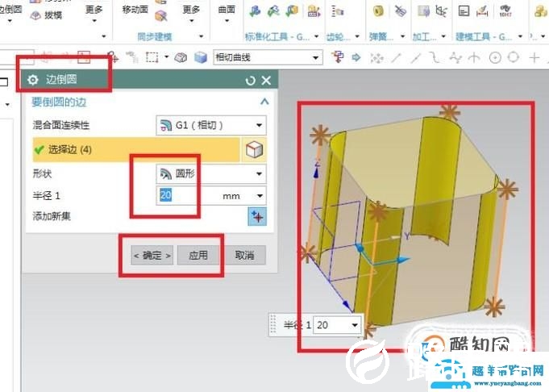Click the Add New Set icon
Viewport: 549px width, 392px height.
(x=256, y=216)
